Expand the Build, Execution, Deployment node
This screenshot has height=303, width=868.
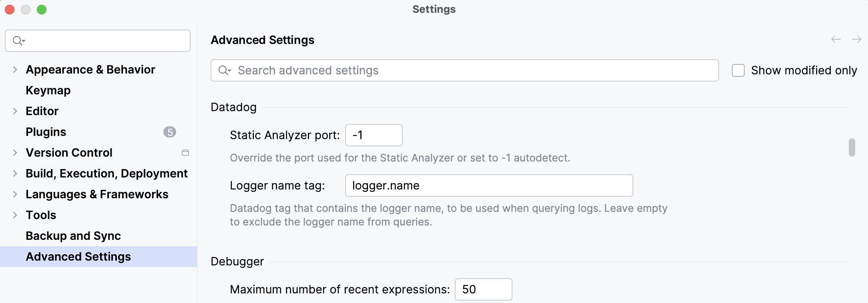point(15,173)
